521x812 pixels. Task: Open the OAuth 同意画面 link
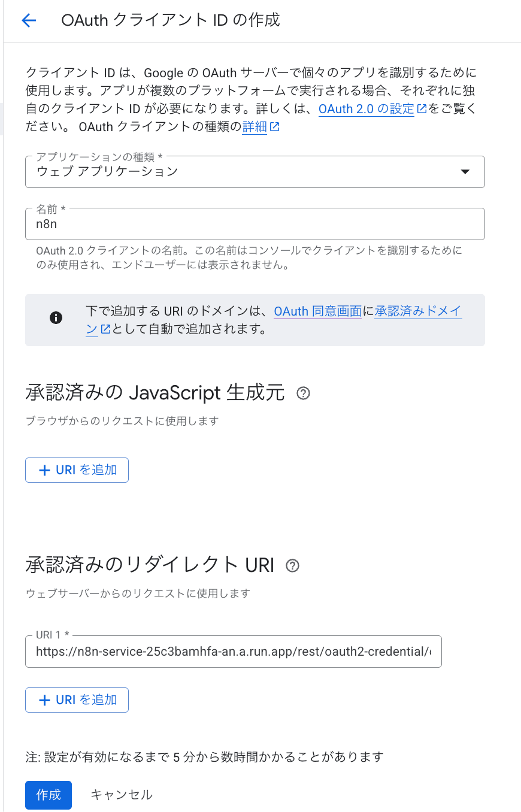pyautogui.click(x=317, y=311)
